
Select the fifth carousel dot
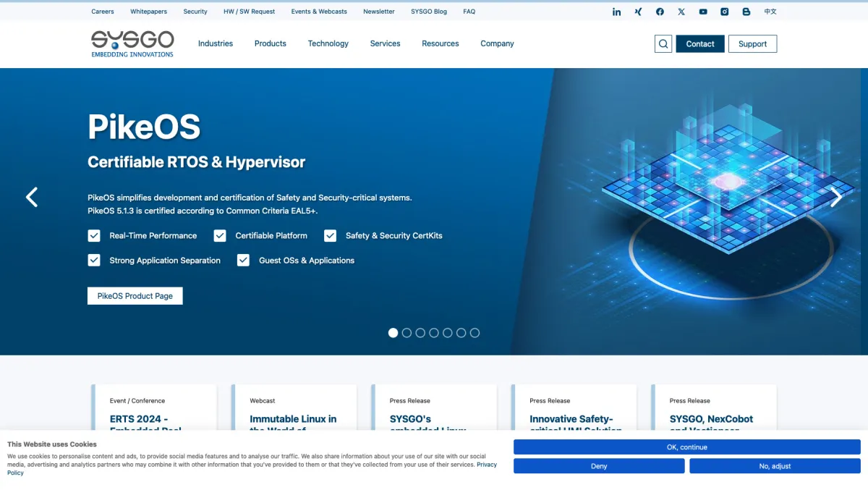point(448,333)
